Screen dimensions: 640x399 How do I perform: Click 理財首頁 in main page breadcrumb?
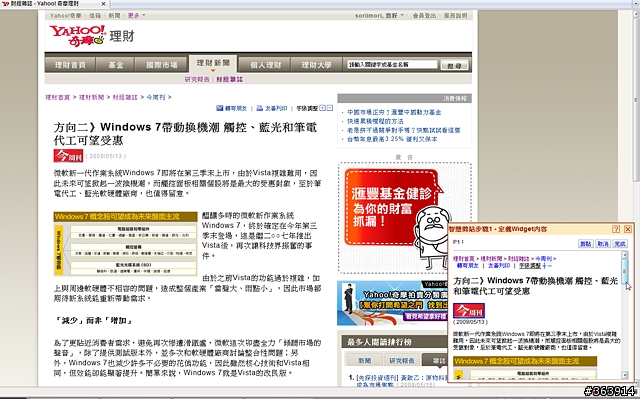58,97
